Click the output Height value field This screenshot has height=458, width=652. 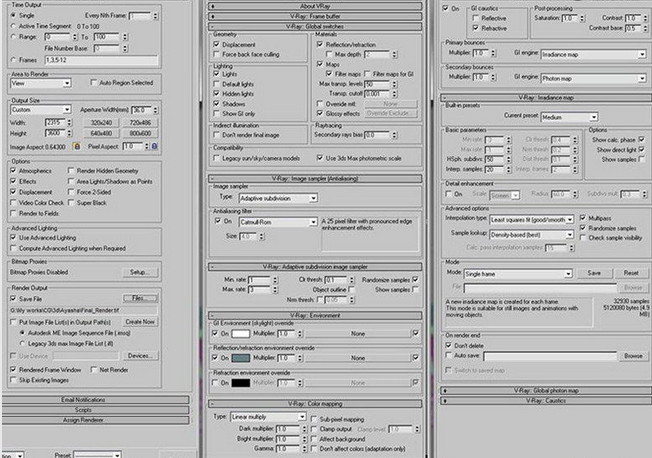coord(55,133)
